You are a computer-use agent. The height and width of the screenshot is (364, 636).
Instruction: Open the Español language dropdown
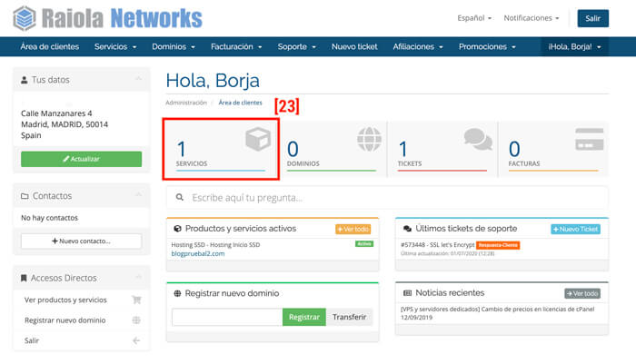[x=474, y=18]
